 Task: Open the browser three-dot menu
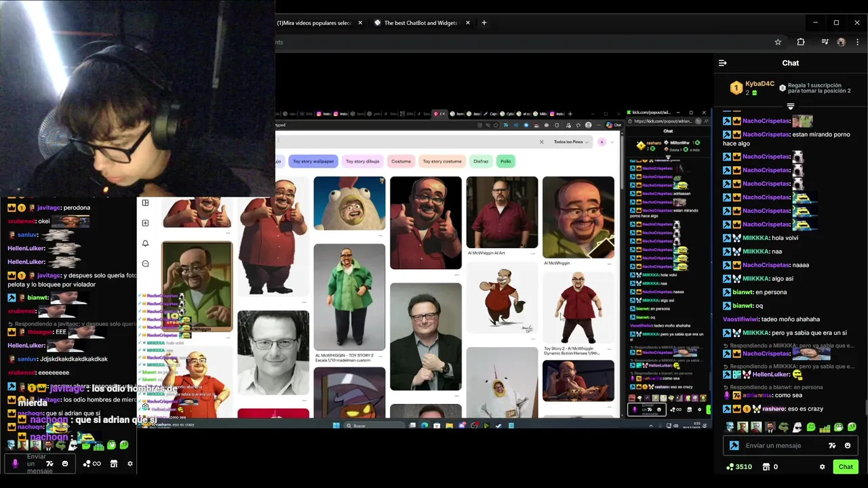tap(857, 42)
